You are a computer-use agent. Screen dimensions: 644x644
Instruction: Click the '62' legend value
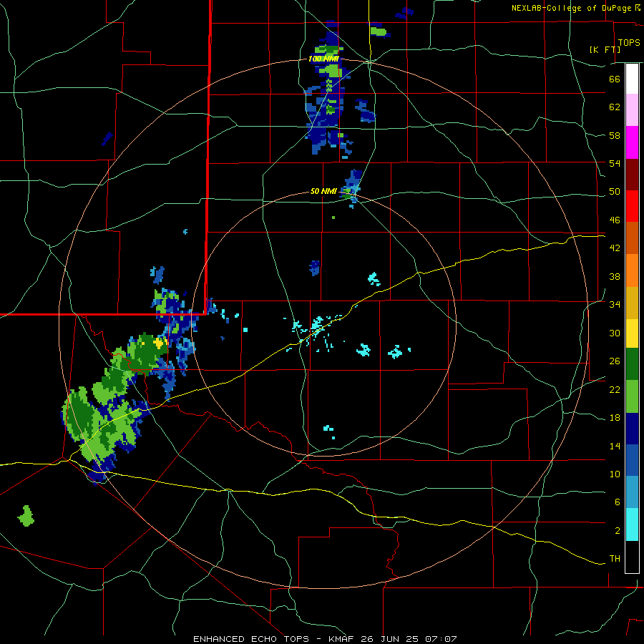tap(615, 107)
